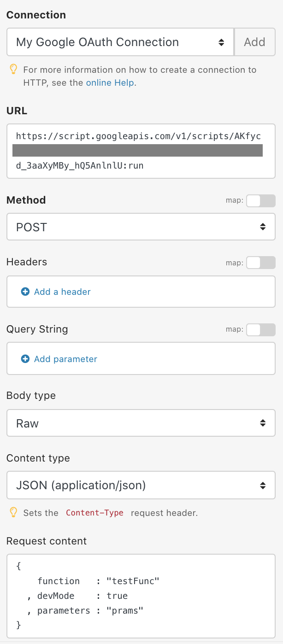Click inside the URL text field
Image resolution: width=283 pixels, height=644 pixels.
141,151
